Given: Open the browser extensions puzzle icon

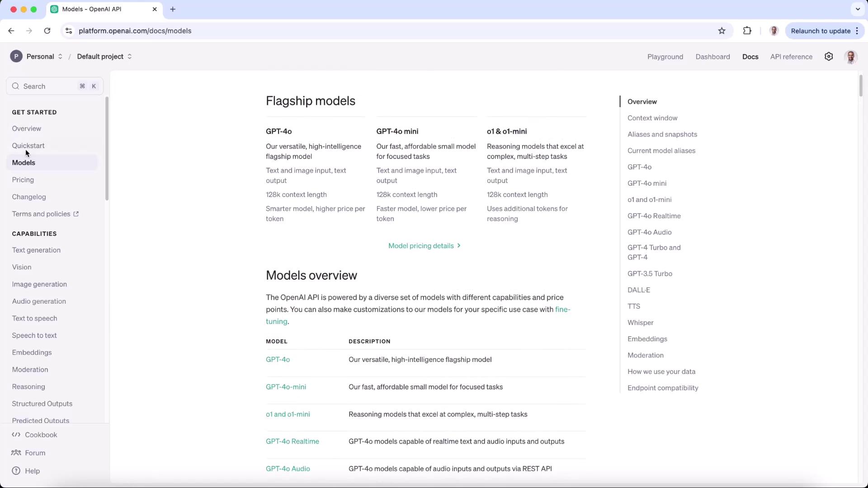Looking at the screenshot, I should pyautogui.click(x=747, y=31).
